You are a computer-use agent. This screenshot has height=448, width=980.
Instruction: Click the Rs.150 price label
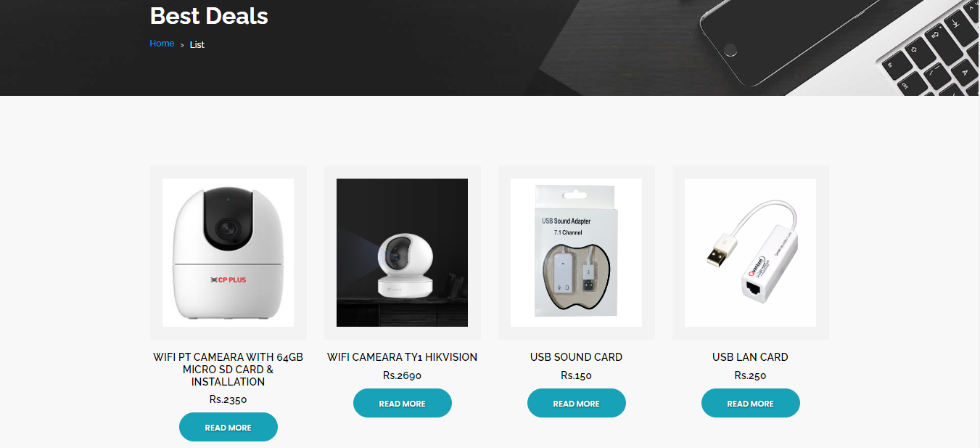coord(576,375)
